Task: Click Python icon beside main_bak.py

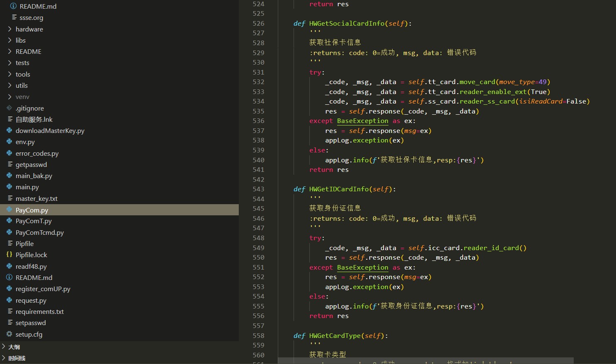Action: click(x=9, y=176)
